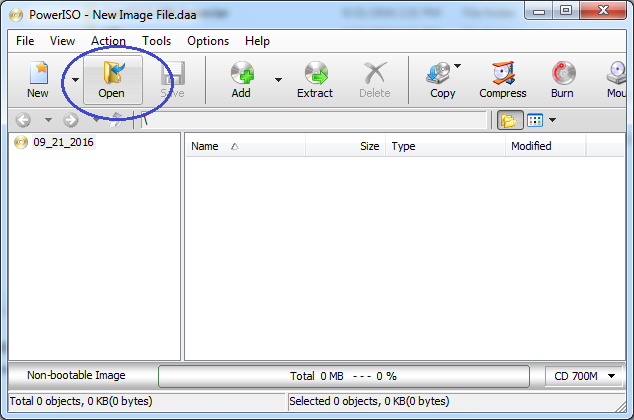Viewport: 634px width, 420px height.
Task: Click the Total 0 MB capacity bar
Action: [x=344, y=376]
